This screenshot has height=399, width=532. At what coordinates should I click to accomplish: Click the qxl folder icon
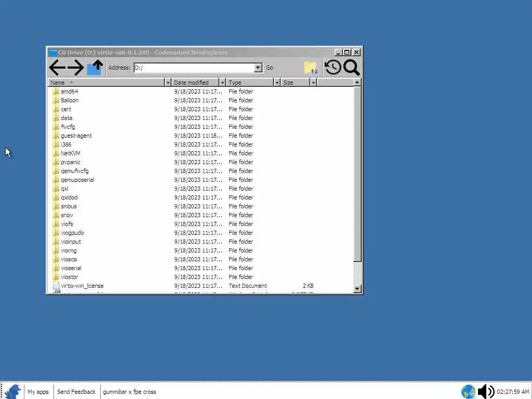pos(56,188)
